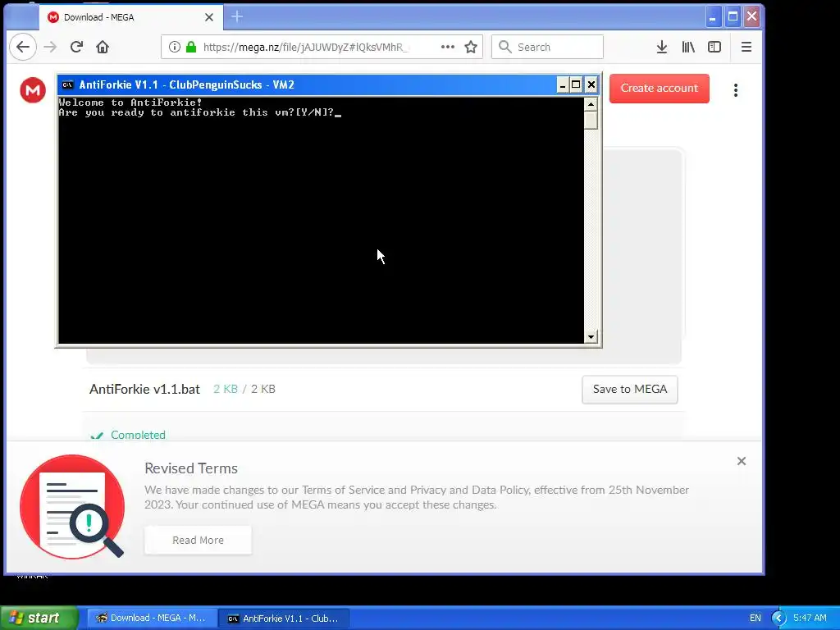
Task: Select the Download - MEGA tab
Action: tap(132, 17)
